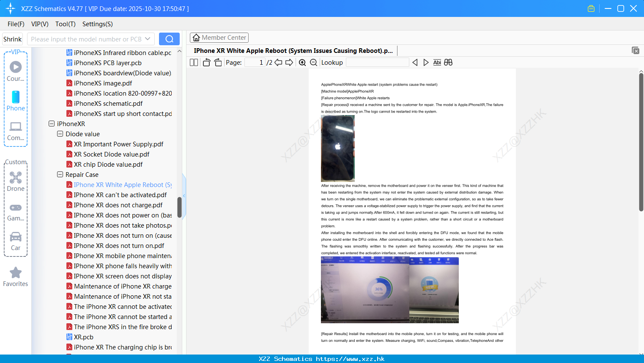
Task: Open Member Center
Action: tap(219, 38)
